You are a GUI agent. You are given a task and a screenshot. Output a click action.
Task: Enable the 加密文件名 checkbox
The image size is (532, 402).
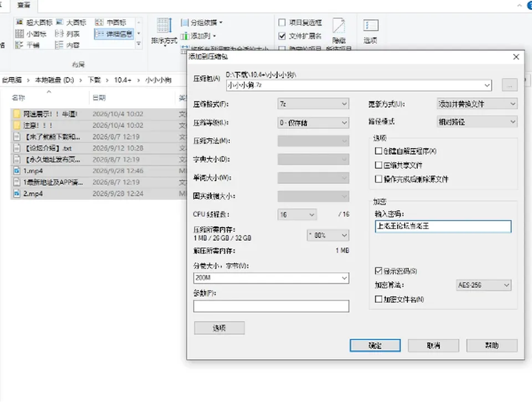point(378,299)
